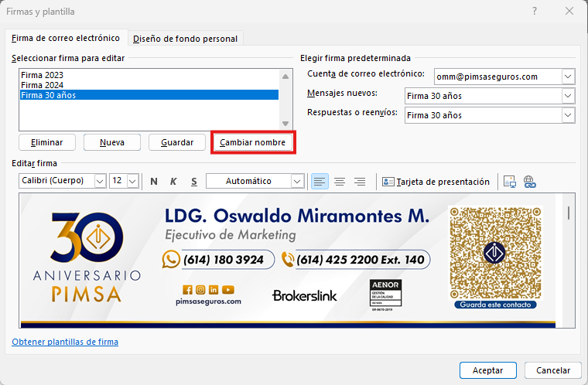Open Obtener plantillas de firma link
This screenshot has height=385, width=588.
[65, 342]
